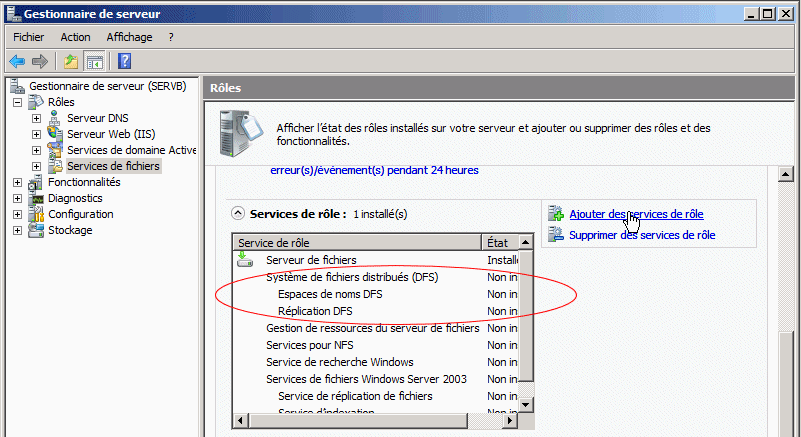Collapse the Services de rôle section chevron
The image size is (801, 437).
coord(238,213)
